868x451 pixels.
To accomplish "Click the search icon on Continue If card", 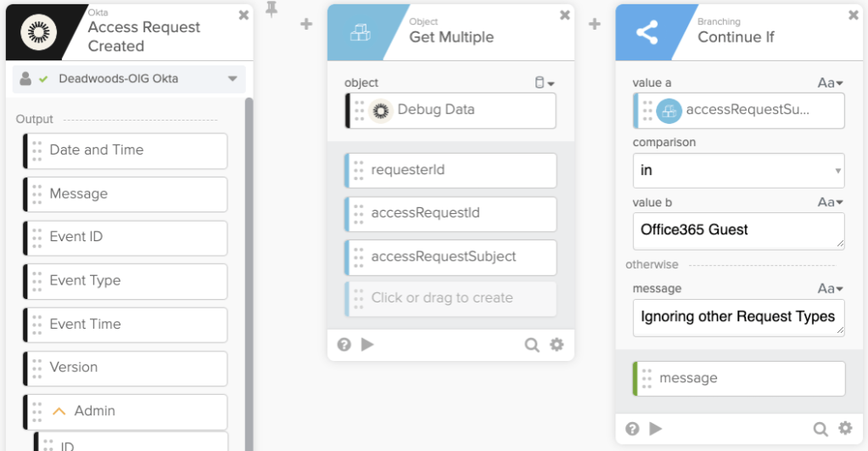I will coord(820,428).
